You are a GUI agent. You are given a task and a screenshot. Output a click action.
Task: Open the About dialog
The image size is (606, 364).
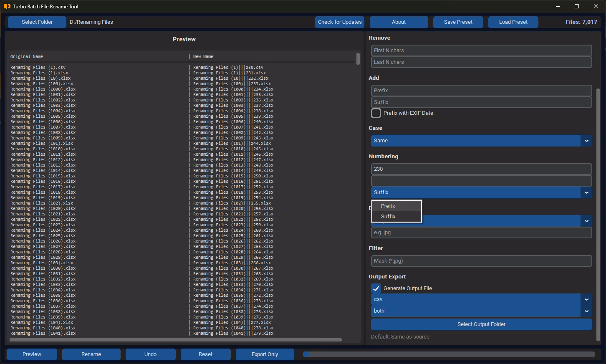click(x=399, y=22)
